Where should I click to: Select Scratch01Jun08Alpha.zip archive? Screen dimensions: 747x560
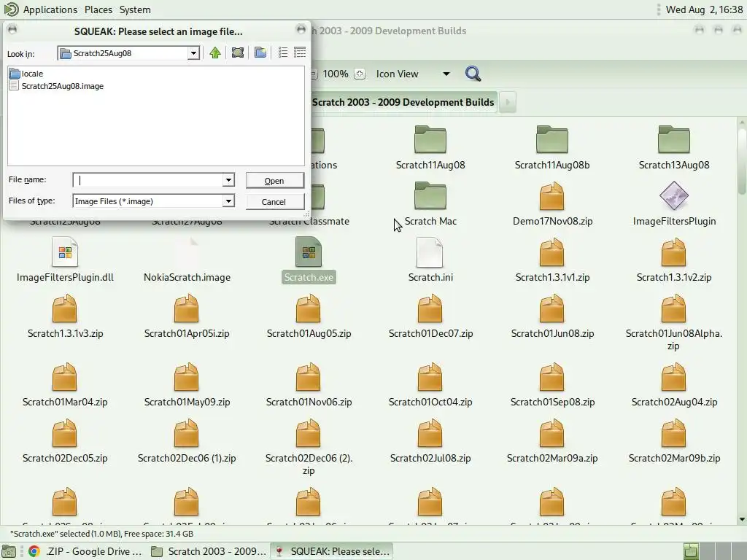673,322
